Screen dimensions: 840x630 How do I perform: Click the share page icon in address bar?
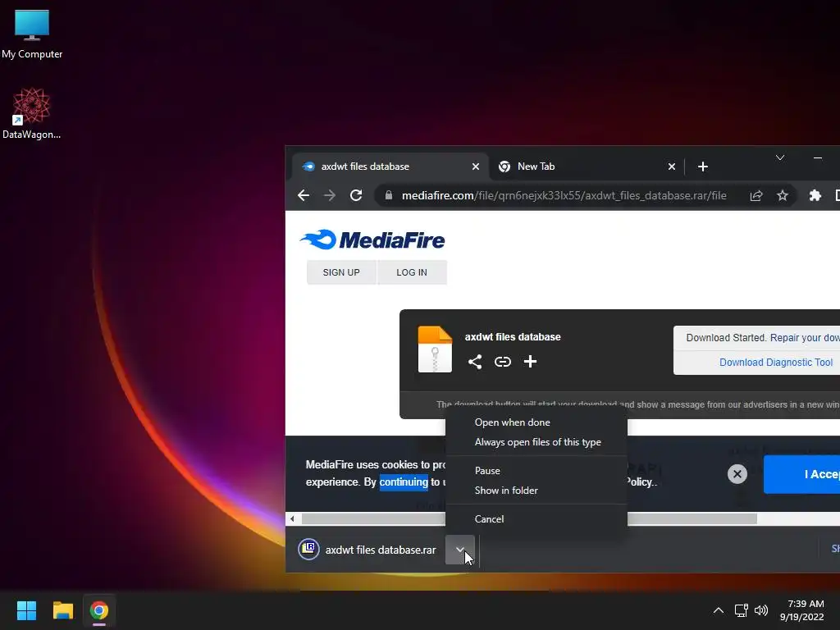(x=756, y=195)
